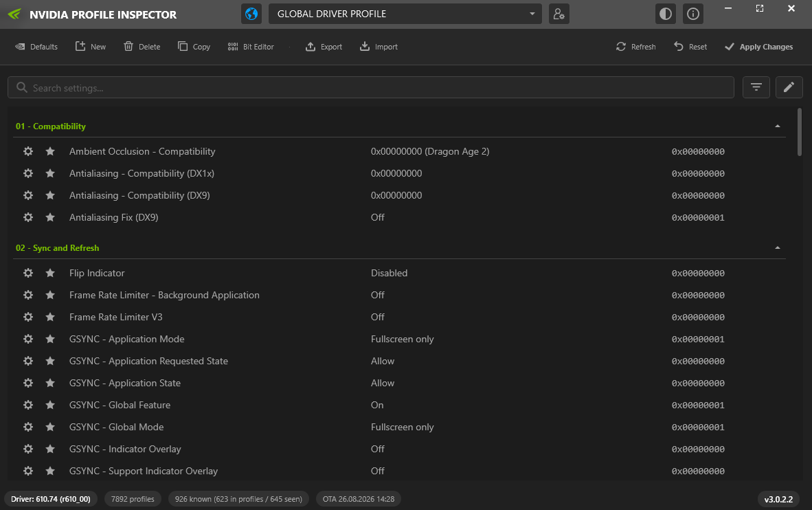This screenshot has width=812, height=510.
Task: Open the GSYNC - Global Mode 'Fullscreen only' value
Action: click(403, 427)
